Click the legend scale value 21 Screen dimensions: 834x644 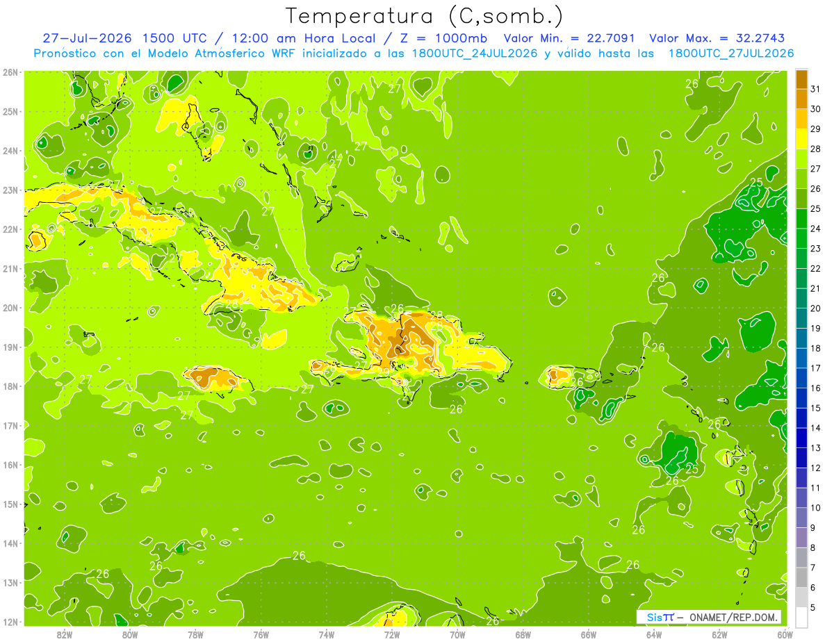point(816,288)
